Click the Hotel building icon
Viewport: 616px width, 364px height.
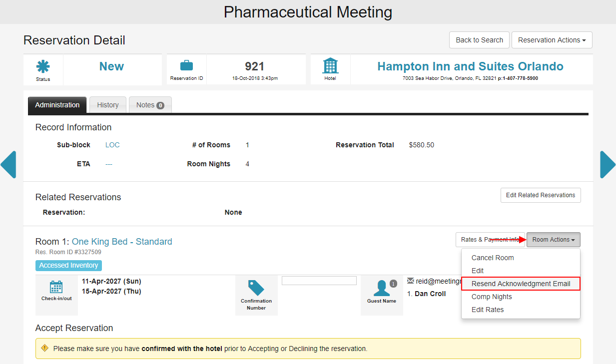click(330, 65)
